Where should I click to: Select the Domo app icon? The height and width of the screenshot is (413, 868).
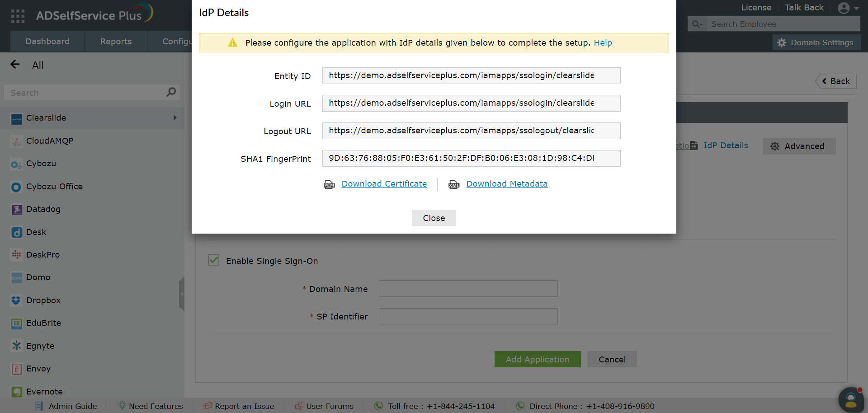click(17, 277)
